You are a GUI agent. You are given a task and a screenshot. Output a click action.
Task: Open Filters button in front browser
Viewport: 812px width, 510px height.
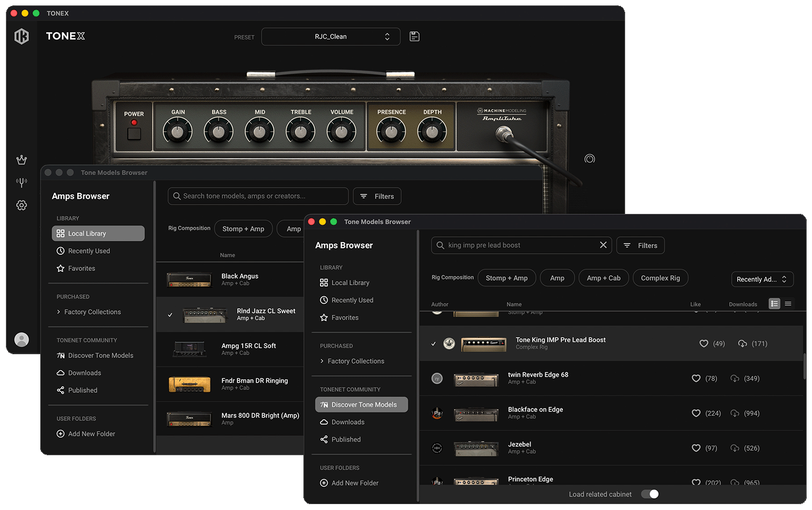(x=640, y=246)
